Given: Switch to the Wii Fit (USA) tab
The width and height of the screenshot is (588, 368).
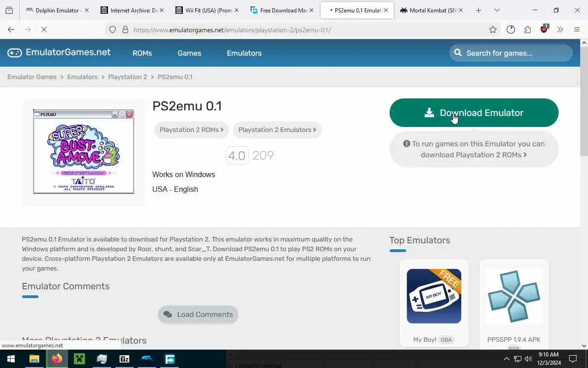Looking at the screenshot, I should click(208, 10).
